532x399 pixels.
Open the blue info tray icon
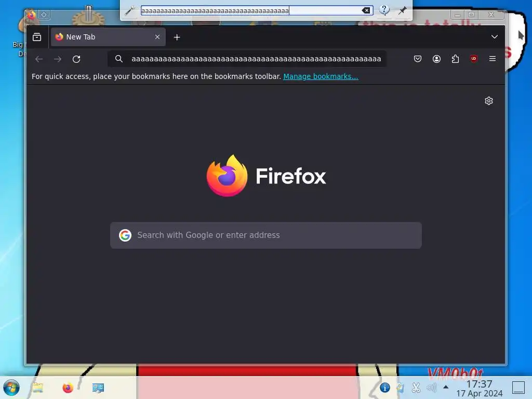click(385, 388)
